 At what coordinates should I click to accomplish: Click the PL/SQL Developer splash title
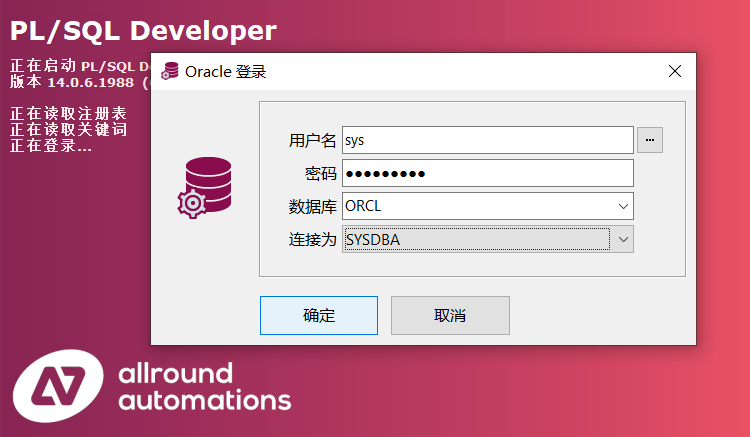point(143,31)
